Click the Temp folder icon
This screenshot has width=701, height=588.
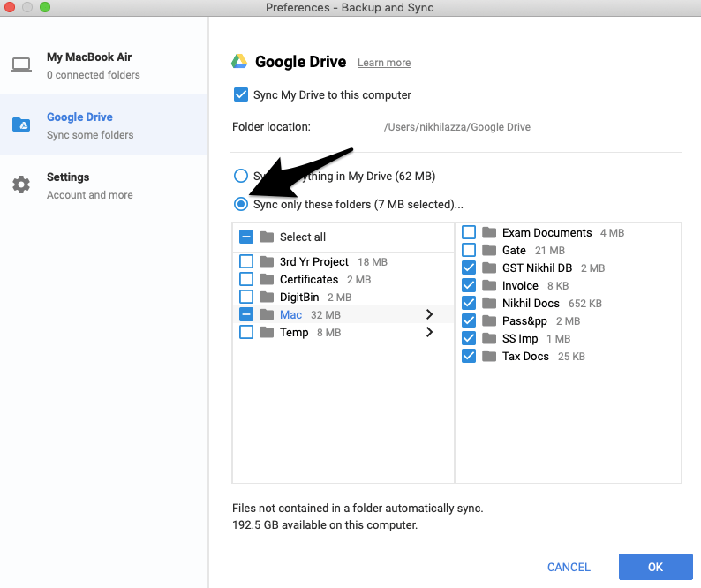(267, 332)
